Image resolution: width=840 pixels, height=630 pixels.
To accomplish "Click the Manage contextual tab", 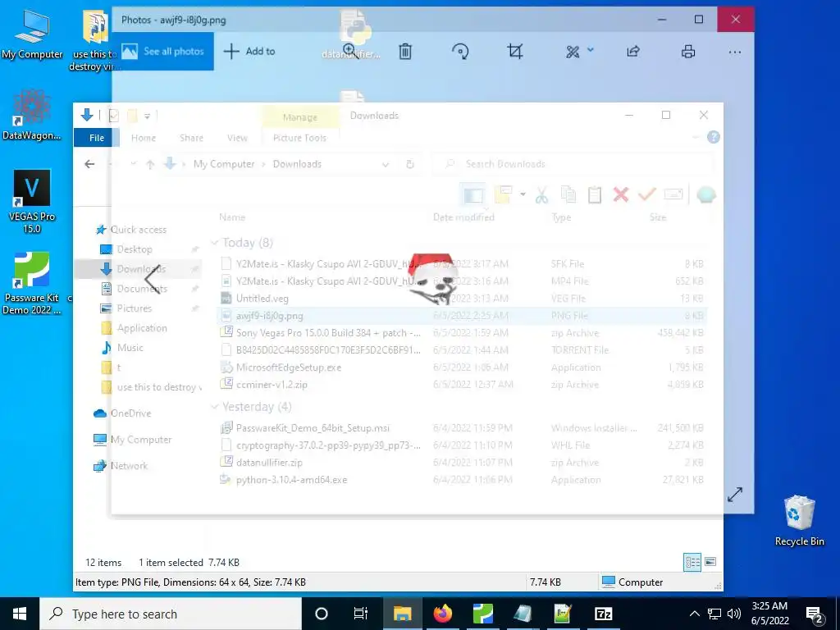I will point(300,116).
